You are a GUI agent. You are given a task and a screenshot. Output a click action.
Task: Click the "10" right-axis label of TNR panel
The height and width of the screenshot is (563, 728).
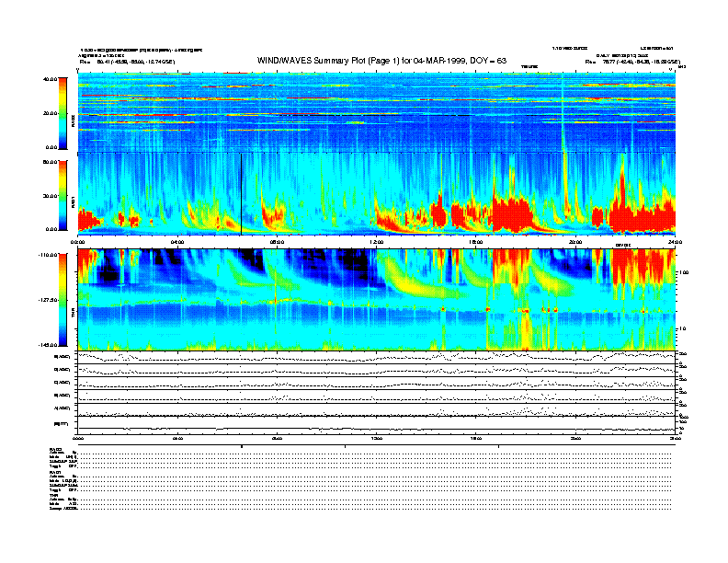tap(682, 328)
